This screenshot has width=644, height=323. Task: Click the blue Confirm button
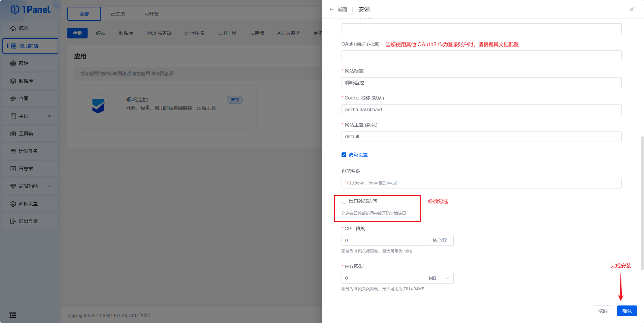[627, 311]
